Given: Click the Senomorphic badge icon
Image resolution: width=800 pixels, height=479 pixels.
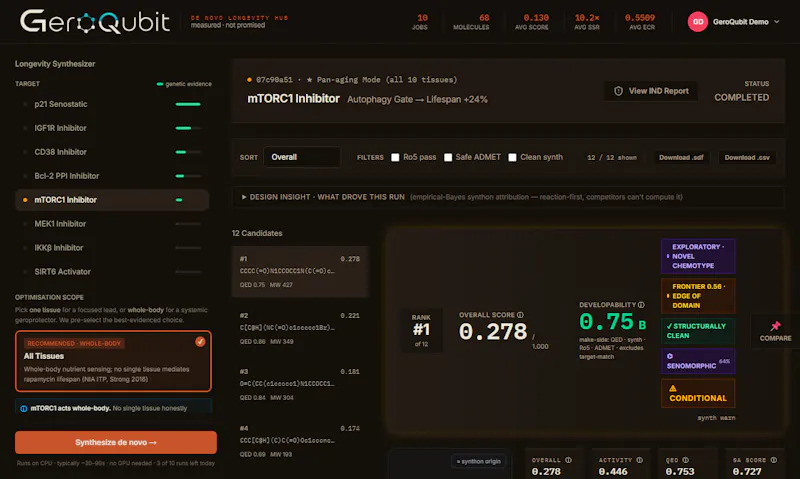Looking at the screenshot, I should 670,356.
